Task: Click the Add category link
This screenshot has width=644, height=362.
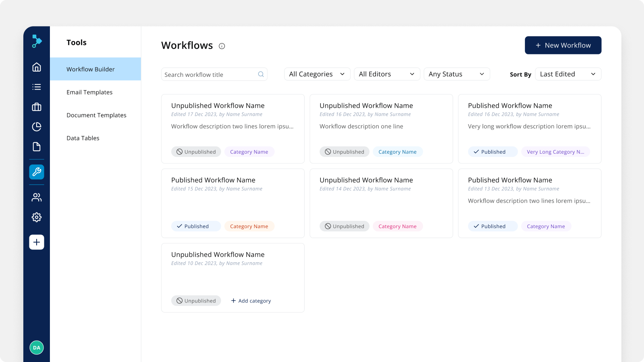Action: point(251,301)
